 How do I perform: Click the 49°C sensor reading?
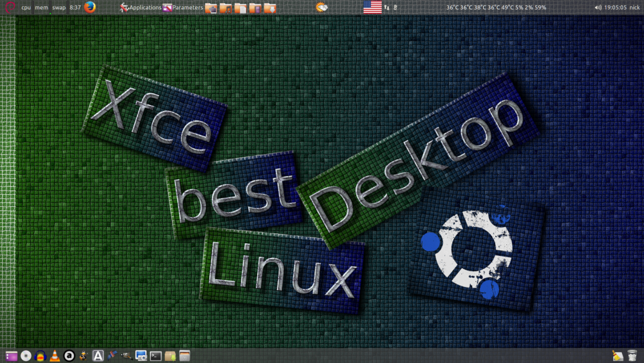tap(507, 7)
